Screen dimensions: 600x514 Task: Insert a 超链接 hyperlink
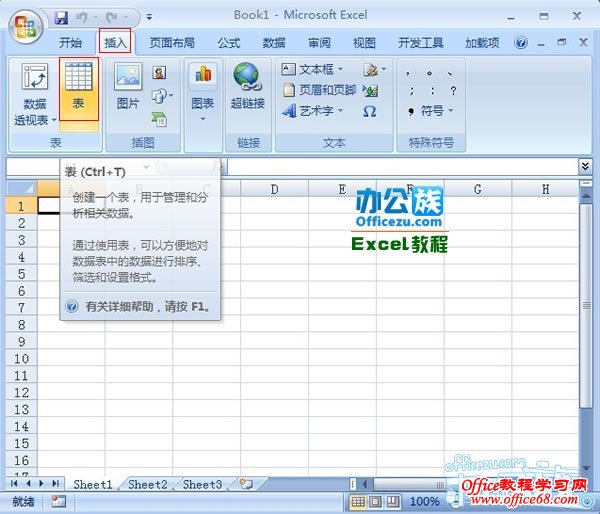coord(248,86)
